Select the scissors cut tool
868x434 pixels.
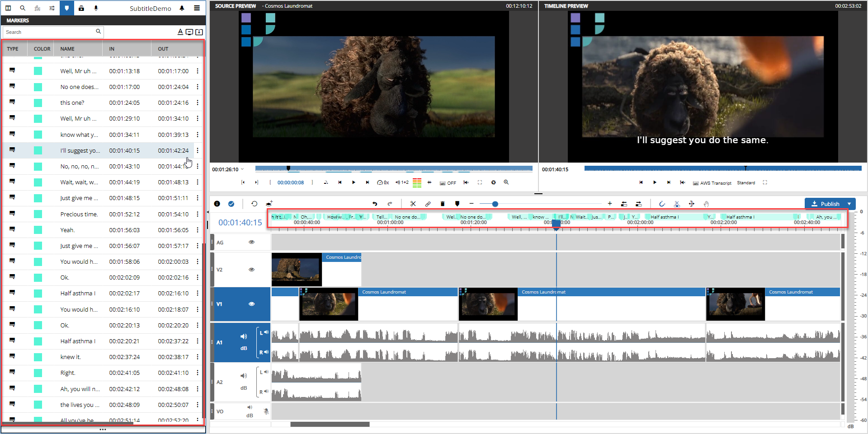tap(413, 204)
